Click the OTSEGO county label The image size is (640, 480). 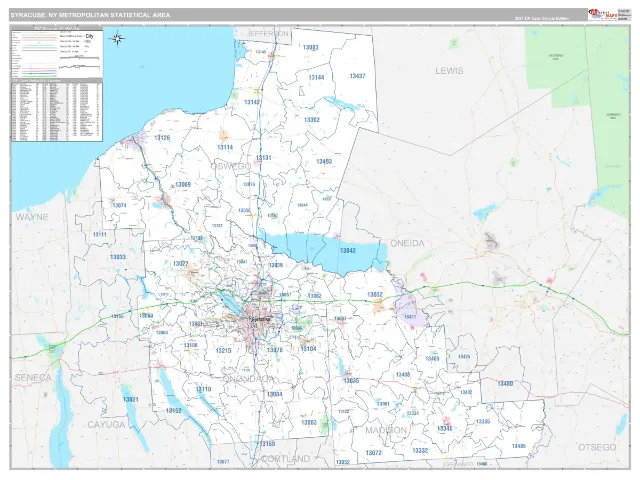point(597,447)
